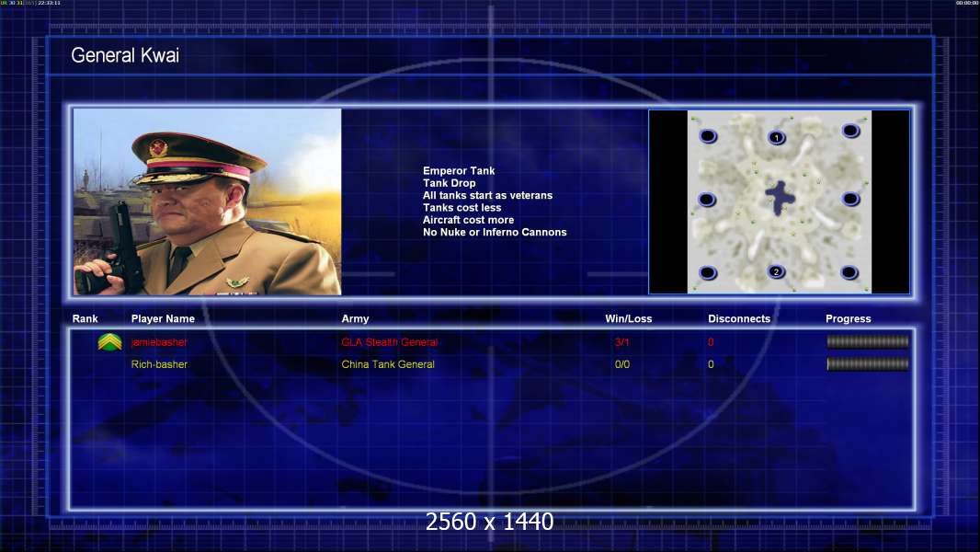Click the "Win/Loss" column header
980x552 pixels.
pos(628,319)
